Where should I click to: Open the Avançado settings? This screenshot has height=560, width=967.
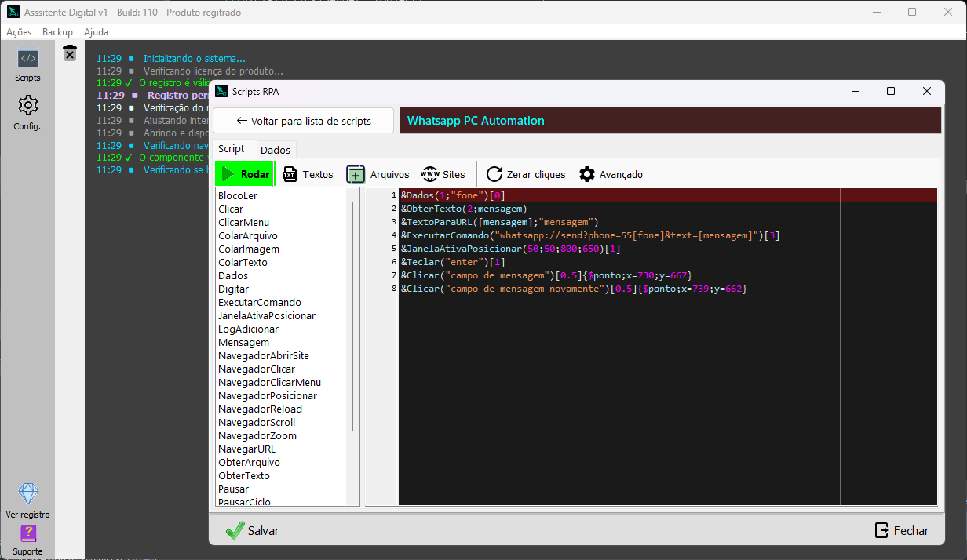point(611,174)
